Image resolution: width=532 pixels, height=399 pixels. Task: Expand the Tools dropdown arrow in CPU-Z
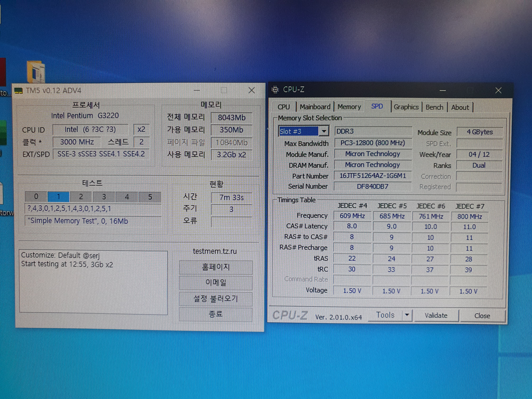coord(407,315)
